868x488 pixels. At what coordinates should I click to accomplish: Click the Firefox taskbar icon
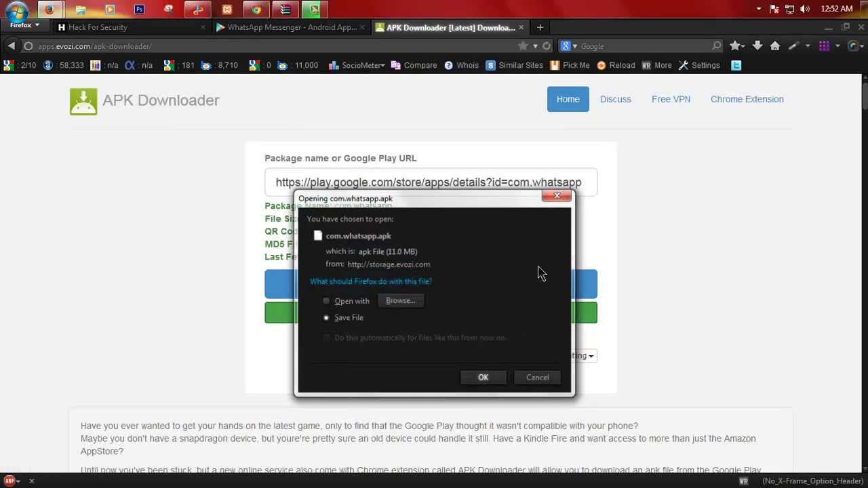tap(50, 9)
